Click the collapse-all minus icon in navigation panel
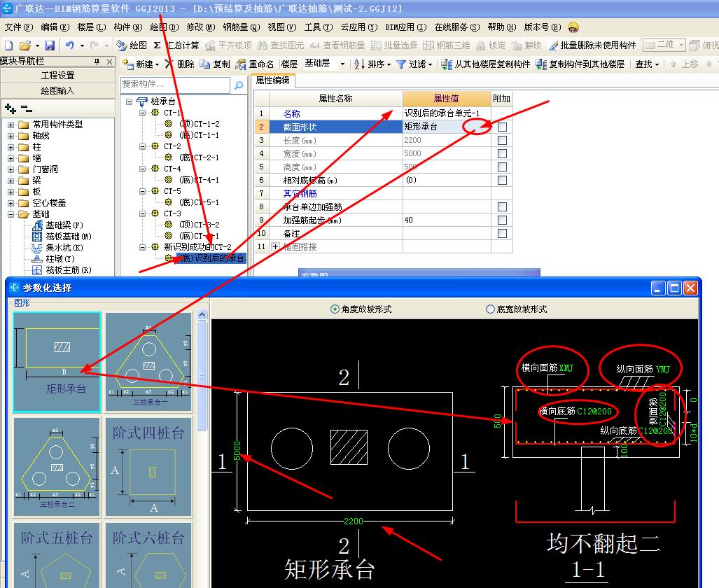This screenshot has width=719, height=588. [x=27, y=108]
